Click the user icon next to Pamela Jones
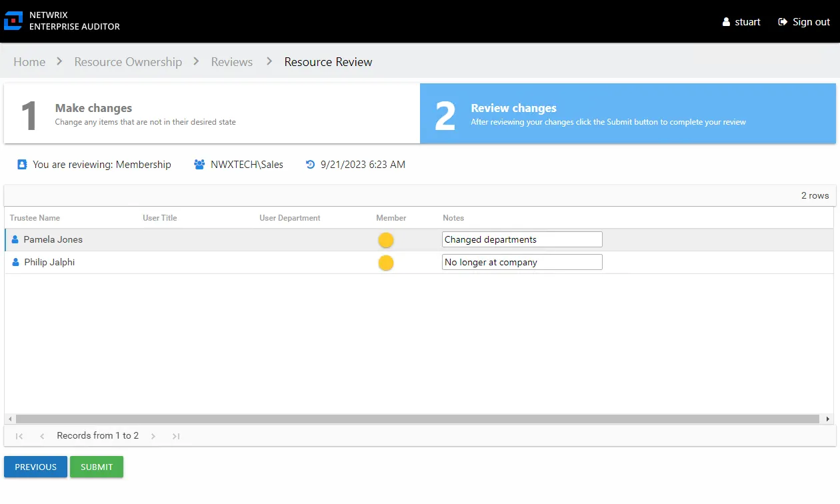Image resolution: width=840 pixels, height=504 pixels. pyautogui.click(x=15, y=239)
